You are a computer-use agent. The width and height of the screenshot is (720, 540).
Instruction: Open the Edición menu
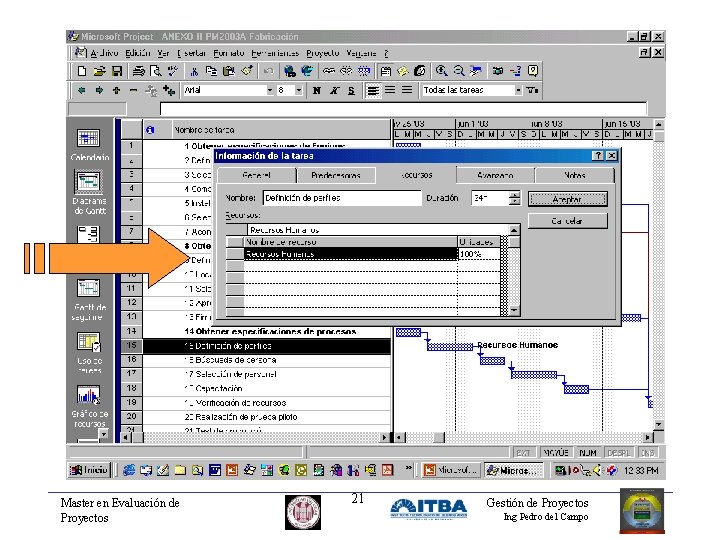(x=138, y=53)
